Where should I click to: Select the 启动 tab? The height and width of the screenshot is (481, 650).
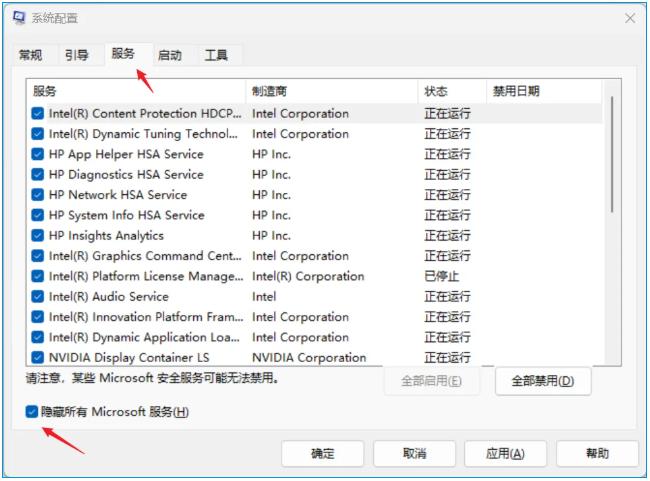pos(170,56)
